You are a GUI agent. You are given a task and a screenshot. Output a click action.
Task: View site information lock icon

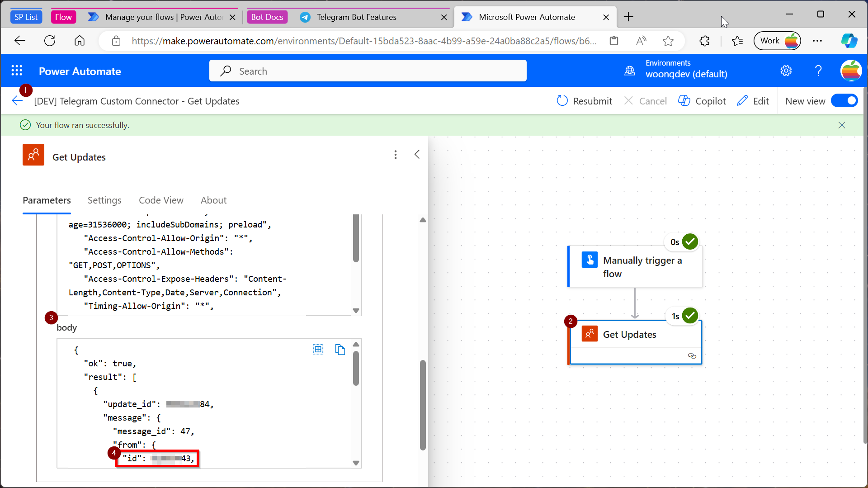pyautogui.click(x=116, y=41)
